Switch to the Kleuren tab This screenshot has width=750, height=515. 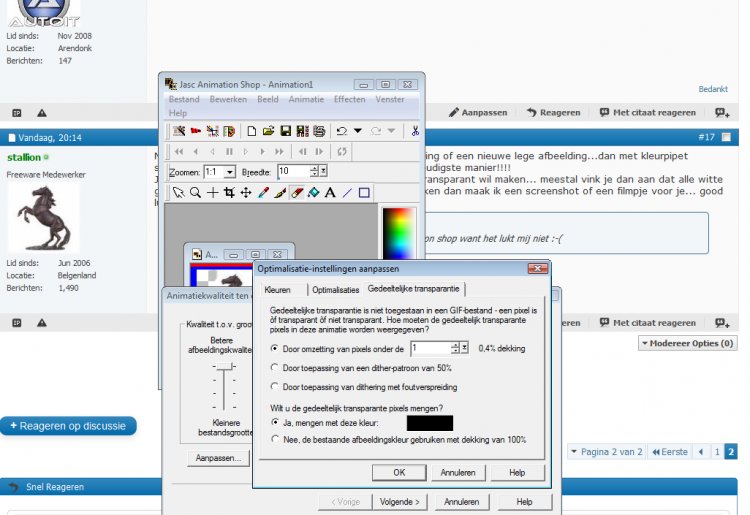tap(277, 290)
